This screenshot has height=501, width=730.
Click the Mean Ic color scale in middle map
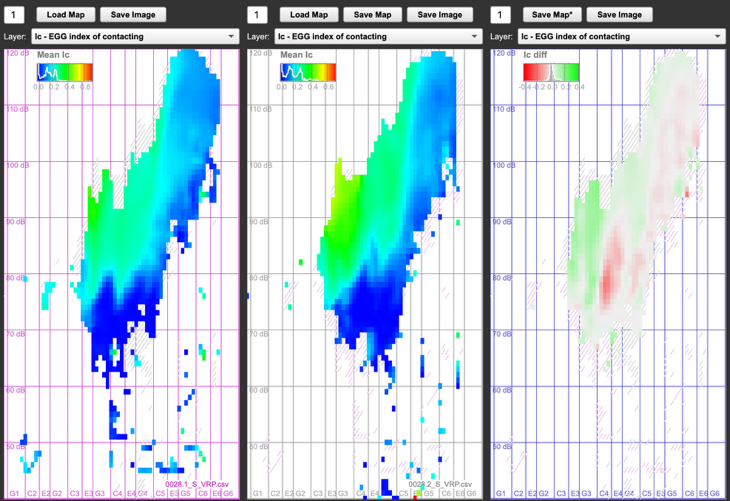pyautogui.click(x=308, y=73)
